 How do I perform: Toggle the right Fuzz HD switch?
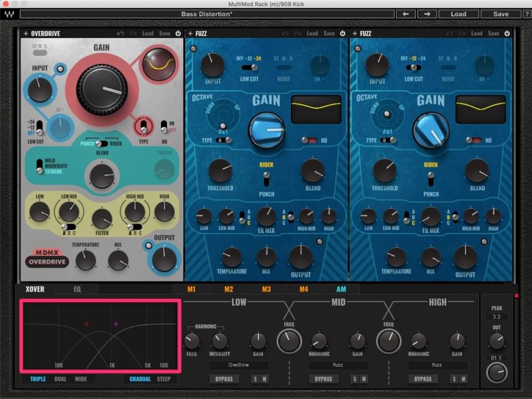coord(474,140)
